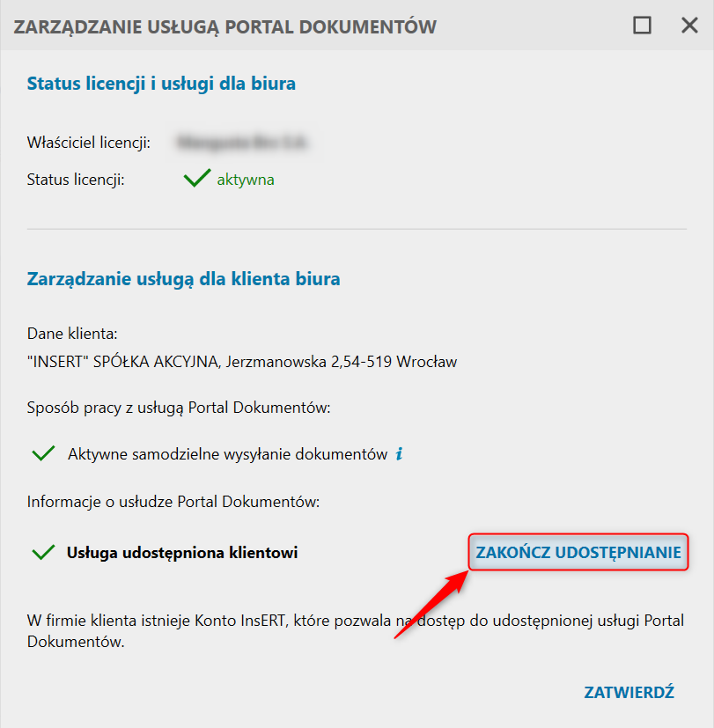Click the "Zarządzanie usługą dla klienta biura" heading
The height and width of the screenshot is (728, 714).
tap(184, 279)
